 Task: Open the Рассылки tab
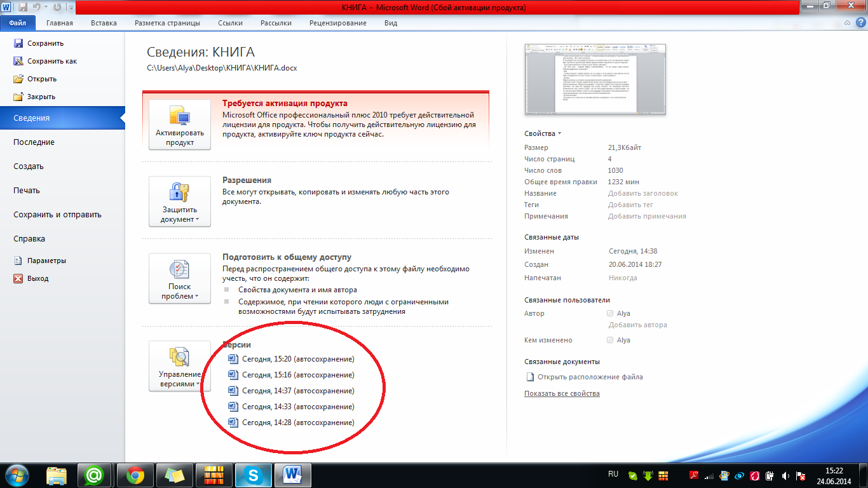tap(276, 23)
